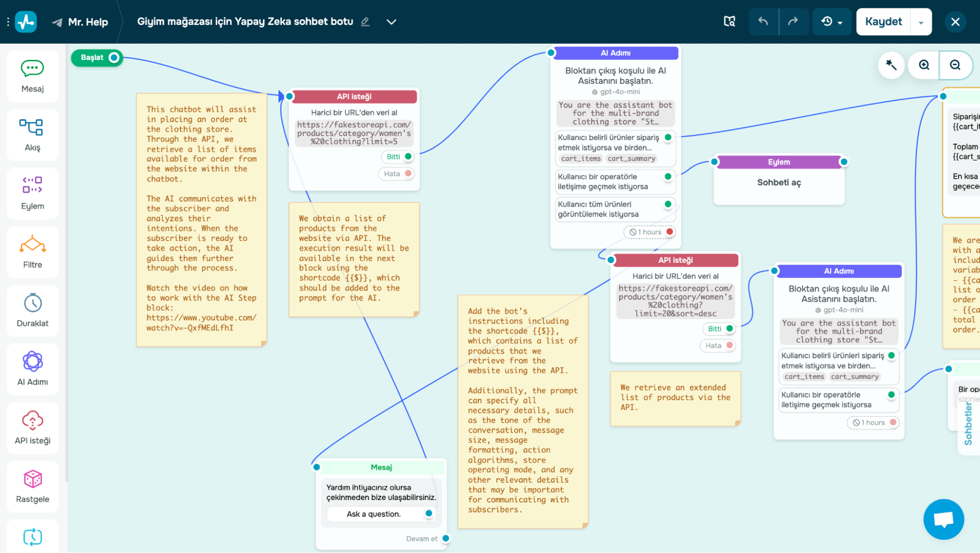The width and height of the screenshot is (980, 553).
Task: Select the Akış block icon
Action: tap(31, 128)
